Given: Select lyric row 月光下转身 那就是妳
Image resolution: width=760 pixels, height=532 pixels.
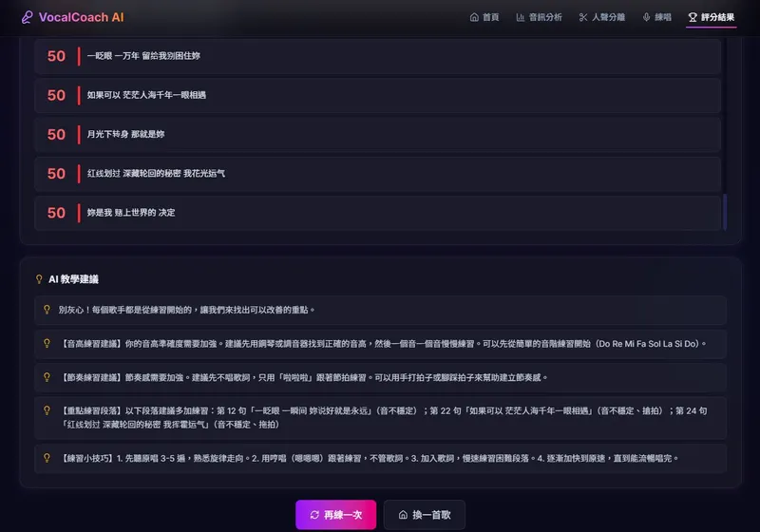Looking at the screenshot, I should coord(377,134).
